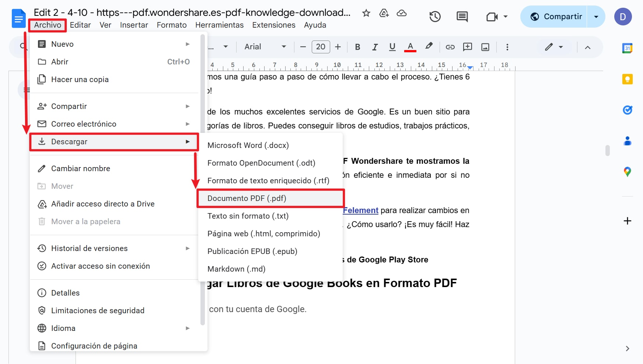Open Google Maps in side panel
Image resolution: width=643 pixels, height=364 pixels.
tap(627, 172)
